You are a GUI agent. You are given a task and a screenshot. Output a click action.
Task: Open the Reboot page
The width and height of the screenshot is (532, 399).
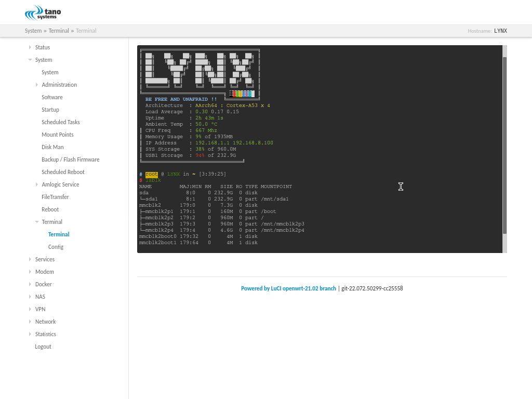pos(50,210)
